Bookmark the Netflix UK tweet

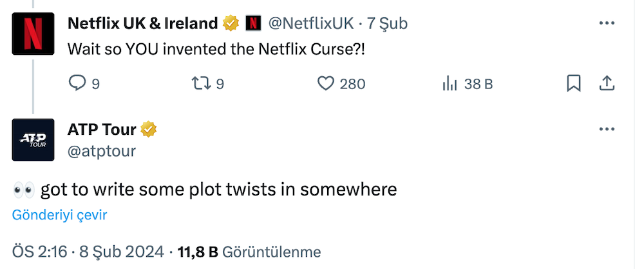click(573, 83)
